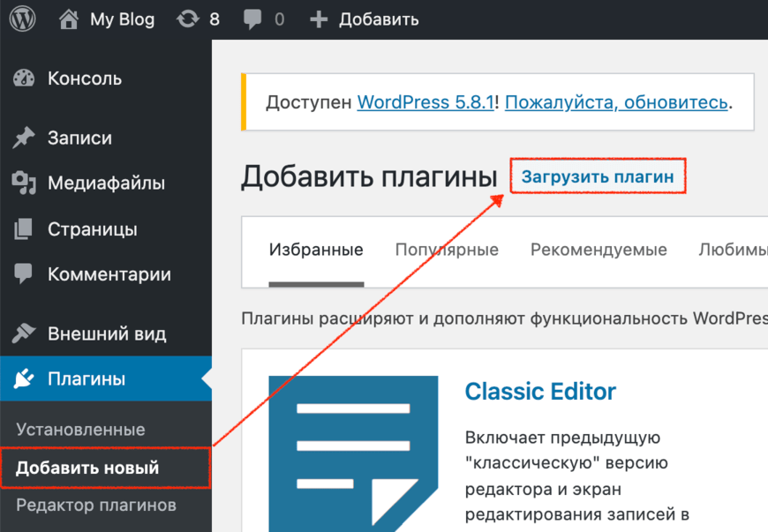Click the Classic Editor plugin thumbnail
This screenshot has height=532, width=768.
coord(353,452)
